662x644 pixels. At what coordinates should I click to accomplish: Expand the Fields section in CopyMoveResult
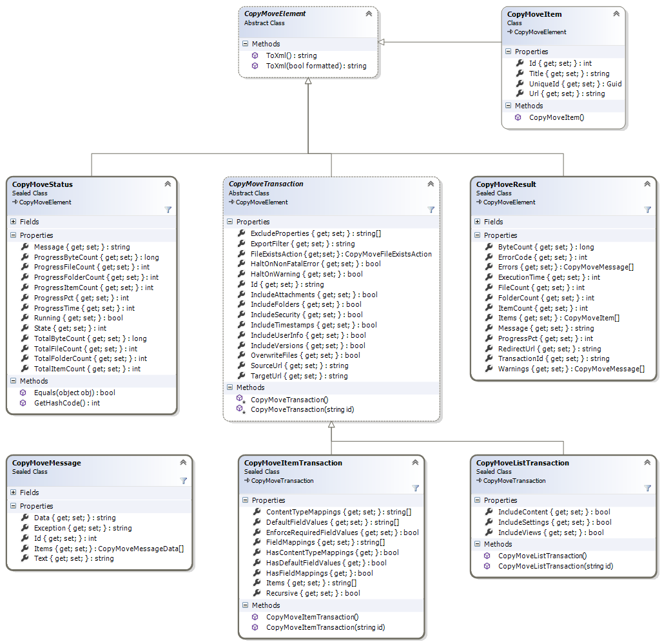coord(478,222)
